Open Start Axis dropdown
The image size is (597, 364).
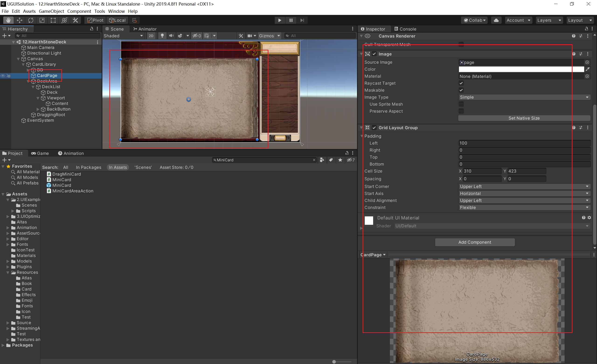click(524, 194)
